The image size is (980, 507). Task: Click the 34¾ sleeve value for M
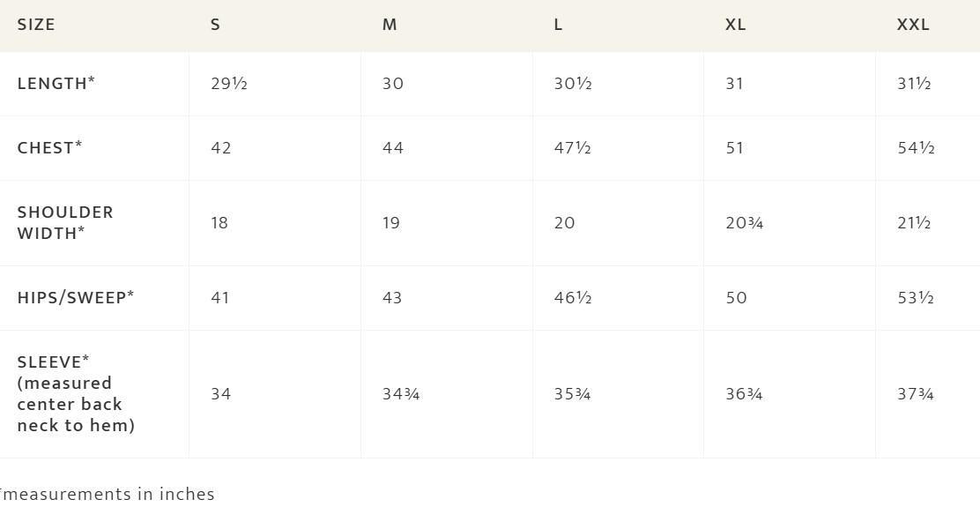(401, 394)
